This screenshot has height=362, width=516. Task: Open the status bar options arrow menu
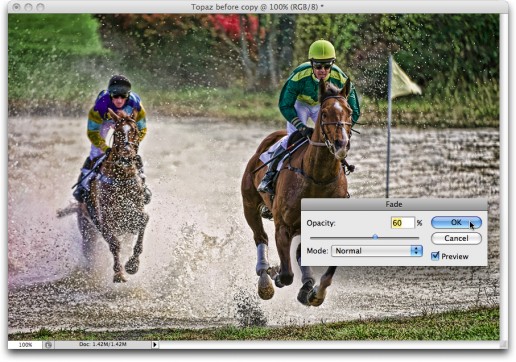(155, 345)
